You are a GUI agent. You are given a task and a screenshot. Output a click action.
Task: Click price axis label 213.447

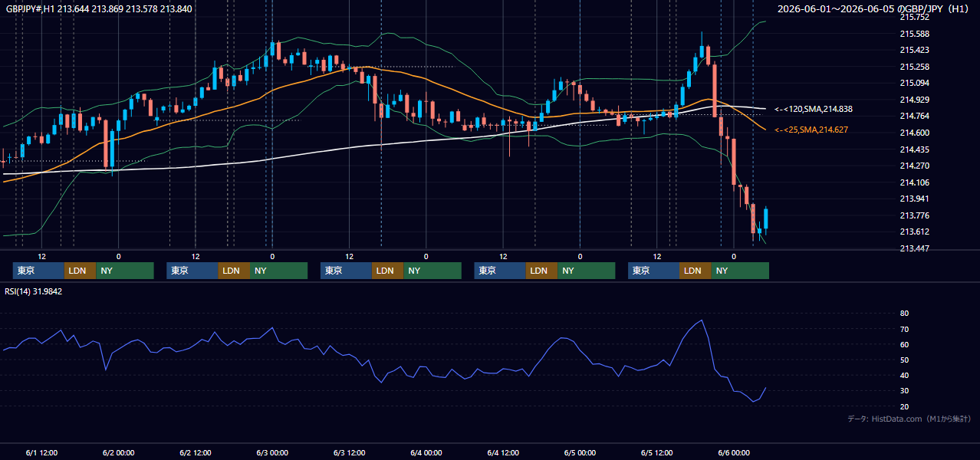click(914, 248)
